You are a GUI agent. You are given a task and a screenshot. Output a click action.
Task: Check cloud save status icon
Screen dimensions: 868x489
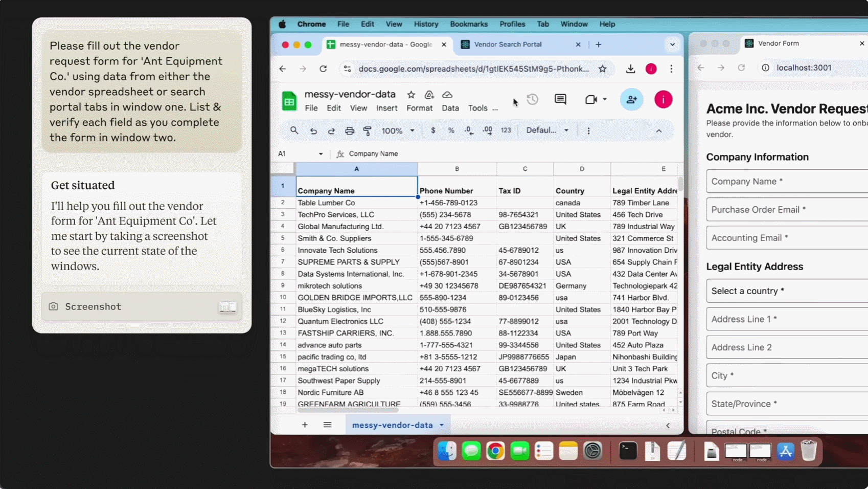click(x=447, y=95)
